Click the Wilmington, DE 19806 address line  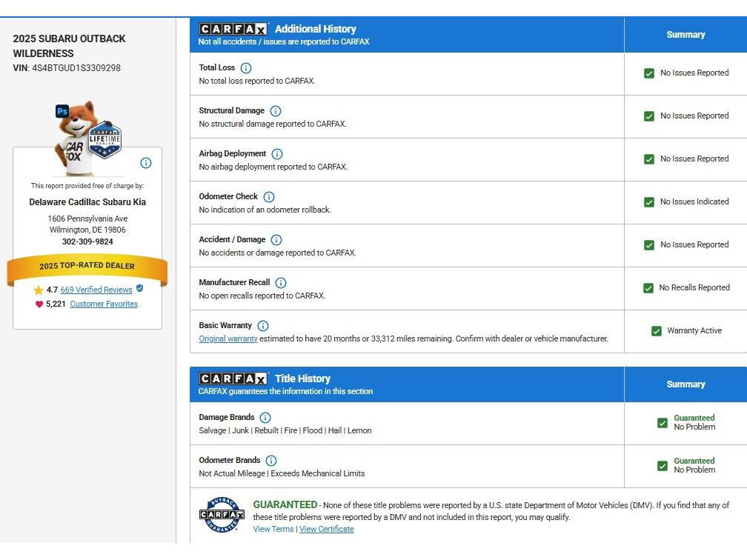87,230
